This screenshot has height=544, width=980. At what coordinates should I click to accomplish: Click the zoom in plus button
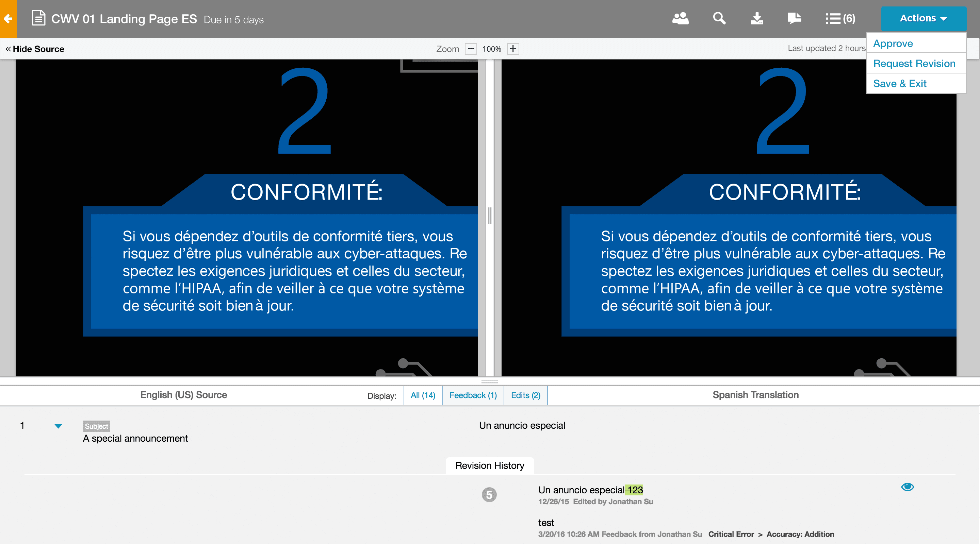click(x=513, y=49)
